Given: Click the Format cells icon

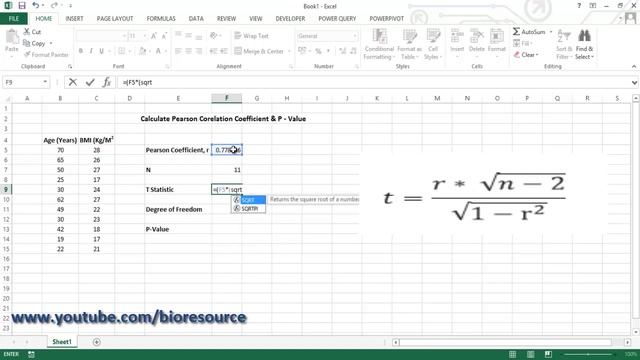Looking at the screenshot, I should click(496, 36).
